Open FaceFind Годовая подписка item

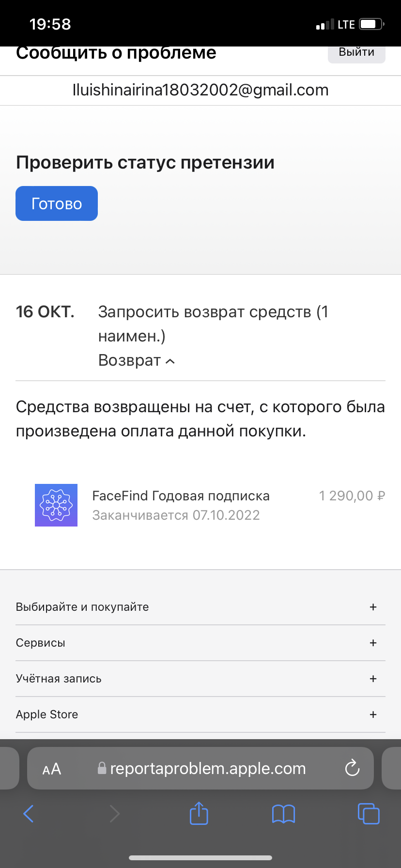click(181, 496)
